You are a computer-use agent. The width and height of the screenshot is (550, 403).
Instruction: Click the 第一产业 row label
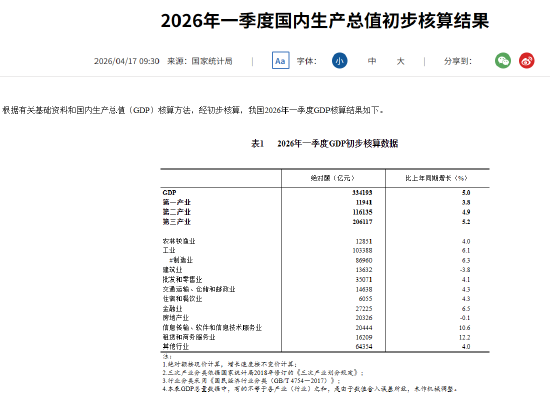click(x=176, y=202)
